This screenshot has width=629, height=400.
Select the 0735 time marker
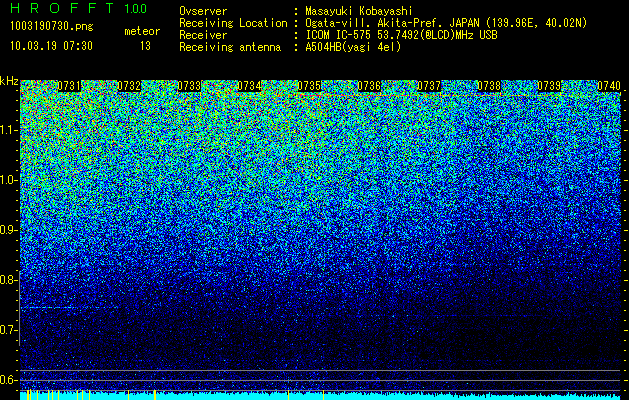[x=309, y=86]
